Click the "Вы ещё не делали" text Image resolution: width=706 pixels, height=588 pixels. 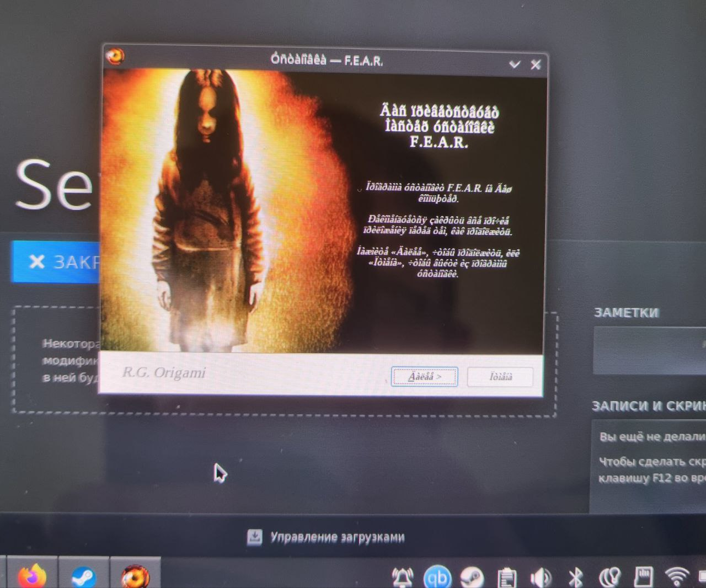point(652,437)
